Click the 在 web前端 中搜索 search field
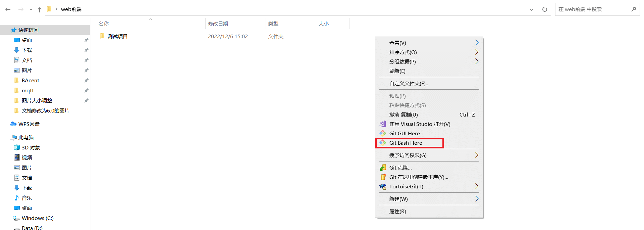The image size is (644, 230). 593,9
